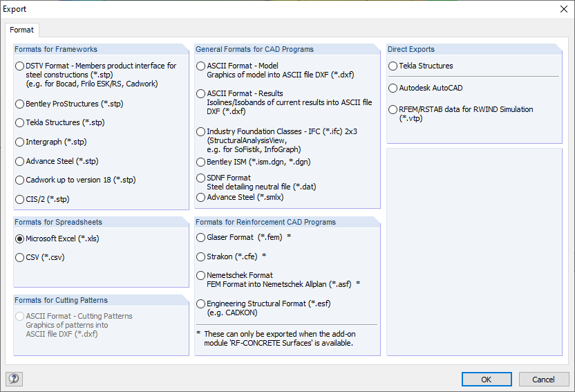The height and width of the screenshot is (392, 575).
Task: Select Industry Foundation Classes IFC format
Action: coord(201,131)
